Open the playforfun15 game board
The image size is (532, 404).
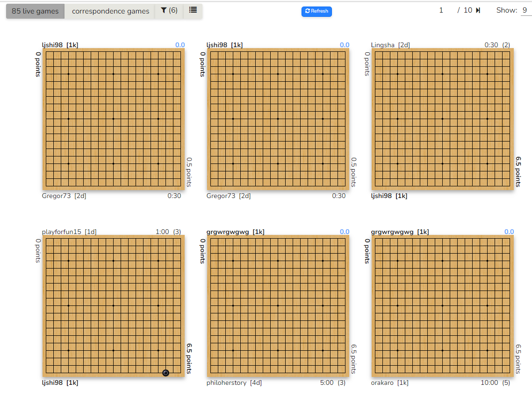(x=113, y=306)
